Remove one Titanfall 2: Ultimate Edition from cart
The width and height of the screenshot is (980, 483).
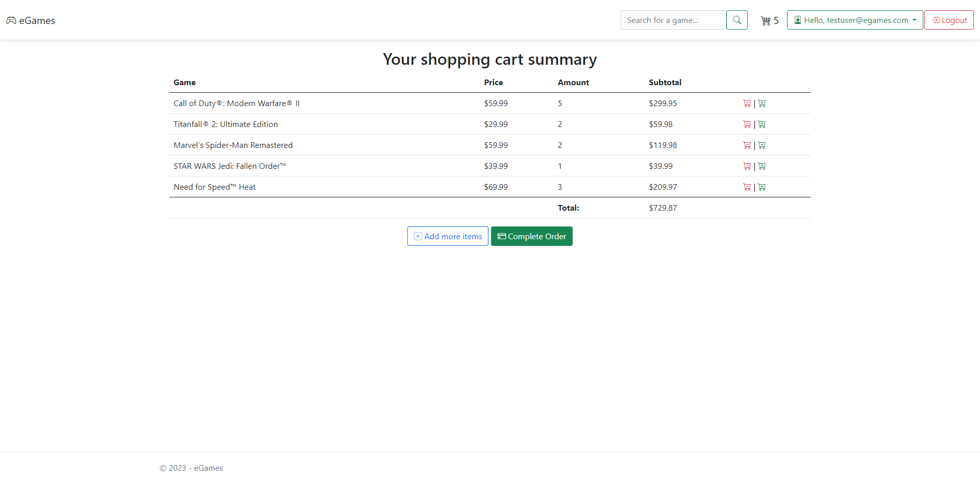point(747,124)
